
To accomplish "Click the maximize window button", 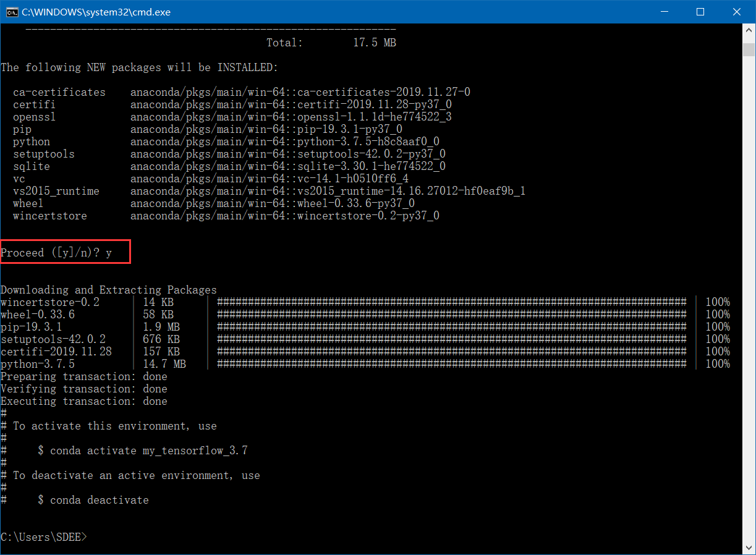I will 700,12.
